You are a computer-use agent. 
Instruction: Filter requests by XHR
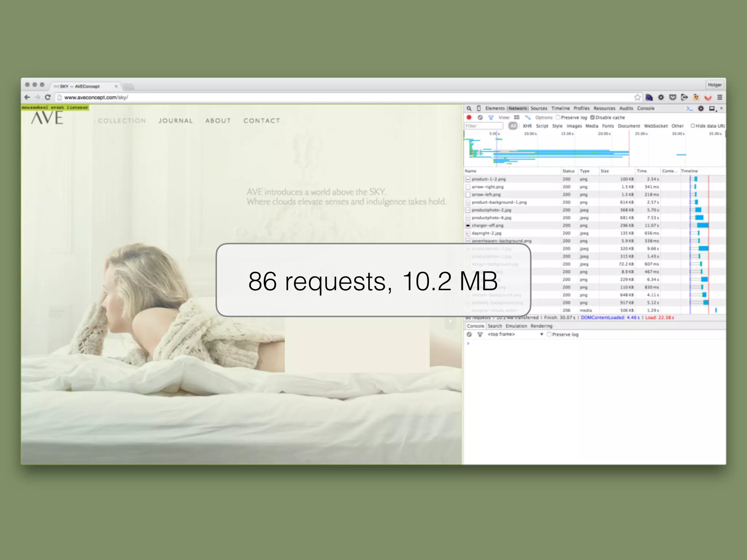(x=527, y=126)
